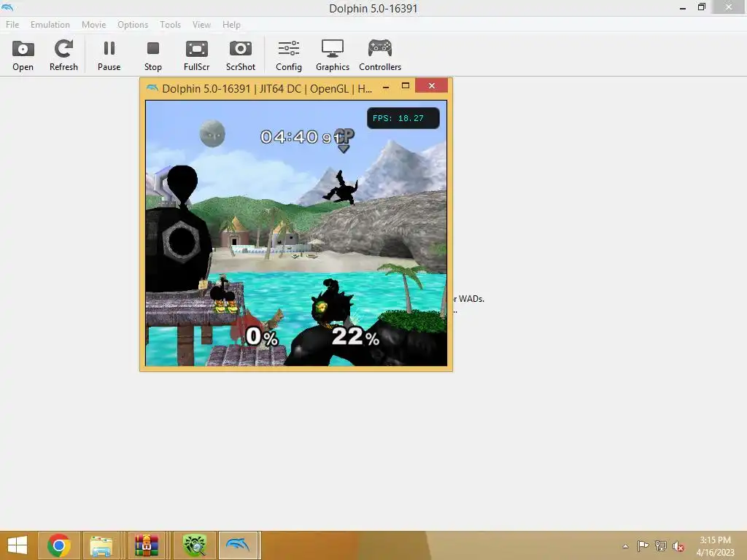Refresh the game list
This screenshot has height=560, width=747.
[63, 55]
